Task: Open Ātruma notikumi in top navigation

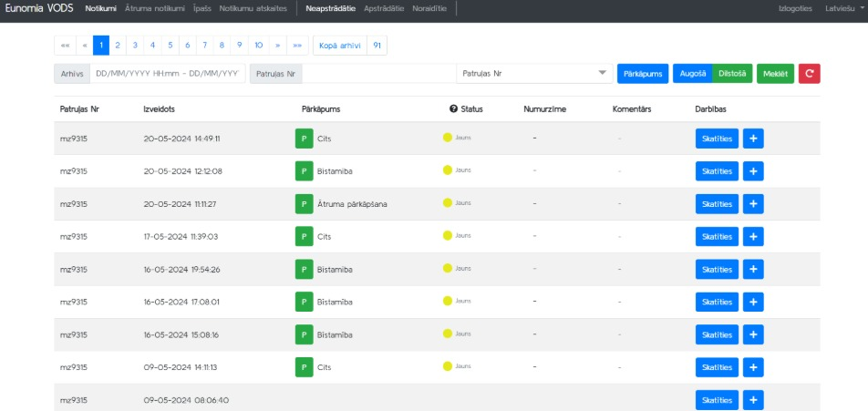Action: (155, 9)
